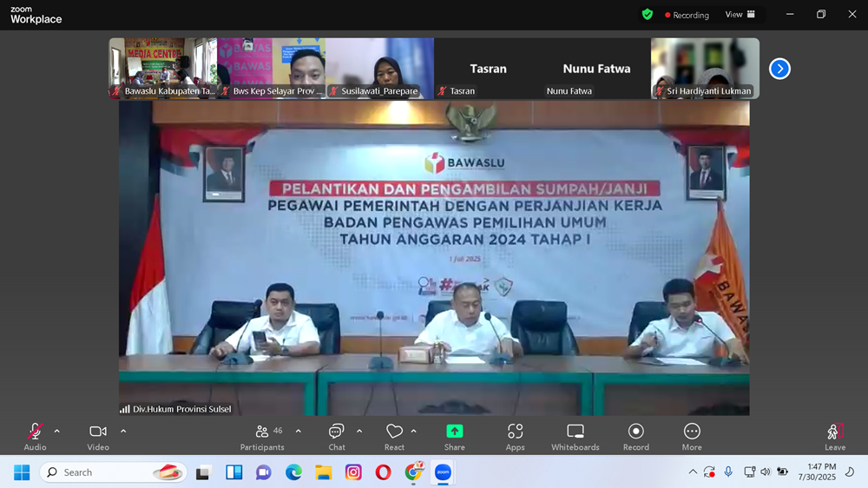The image size is (868, 488).
Task: Open the Apps panel
Action: (x=515, y=437)
